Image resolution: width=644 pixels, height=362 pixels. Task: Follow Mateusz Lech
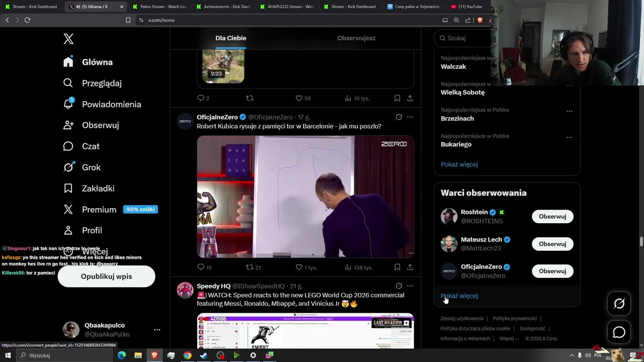click(552, 244)
